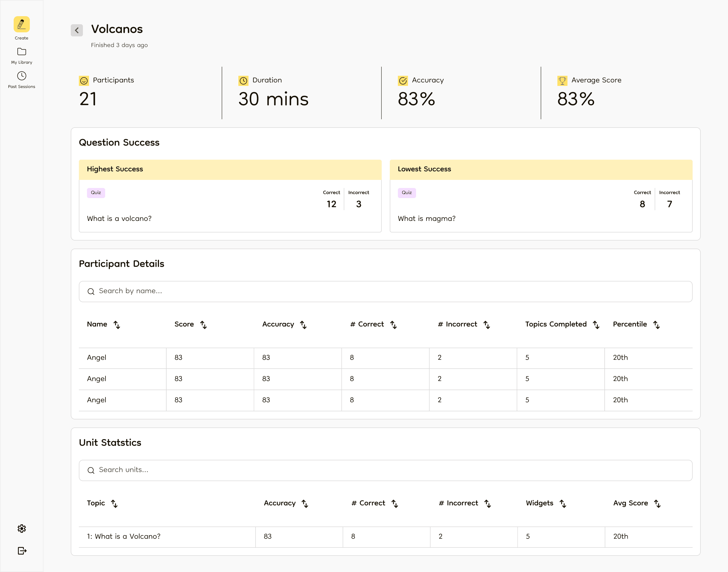Sort participants by Name column

(117, 324)
